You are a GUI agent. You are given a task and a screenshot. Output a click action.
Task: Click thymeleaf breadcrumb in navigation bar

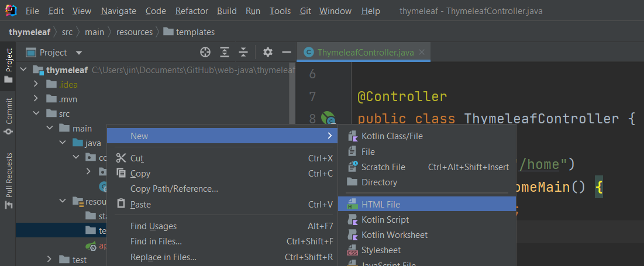(29, 32)
